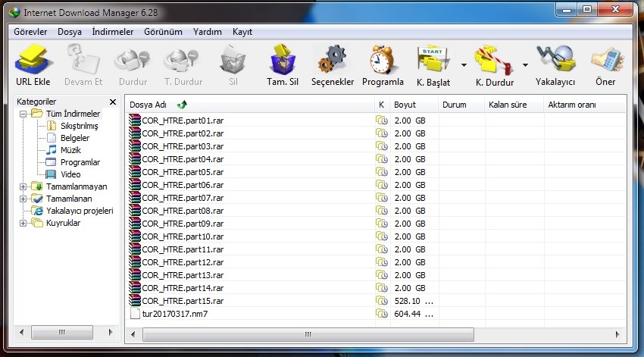644x357 pixels.
Task: Sort by K column header
Action: coord(382,105)
